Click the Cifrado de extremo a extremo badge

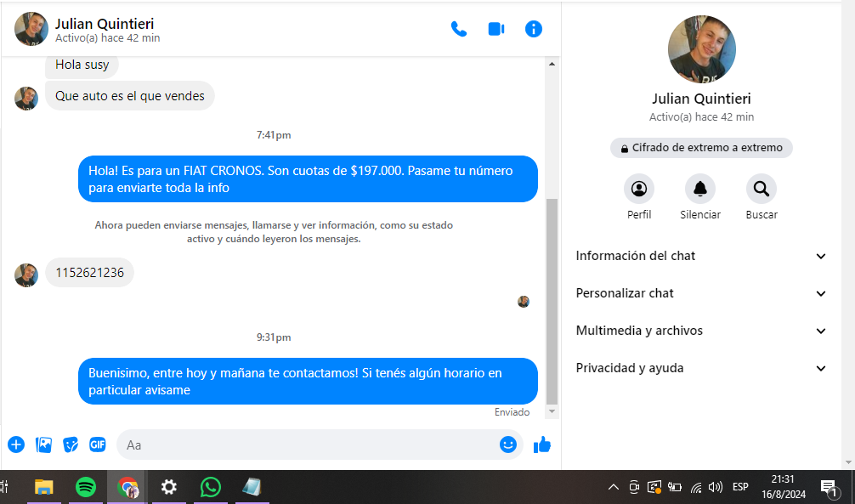701,148
